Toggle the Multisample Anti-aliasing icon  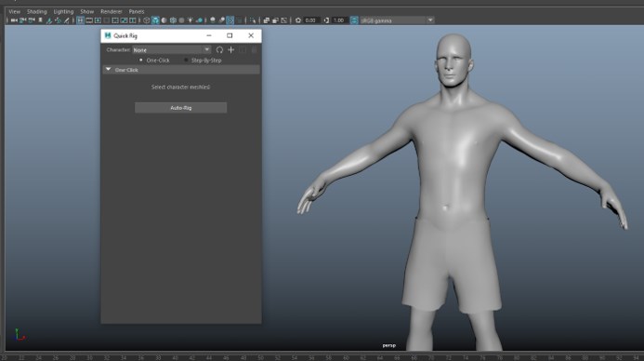pyautogui.click(x=230, y=20)
